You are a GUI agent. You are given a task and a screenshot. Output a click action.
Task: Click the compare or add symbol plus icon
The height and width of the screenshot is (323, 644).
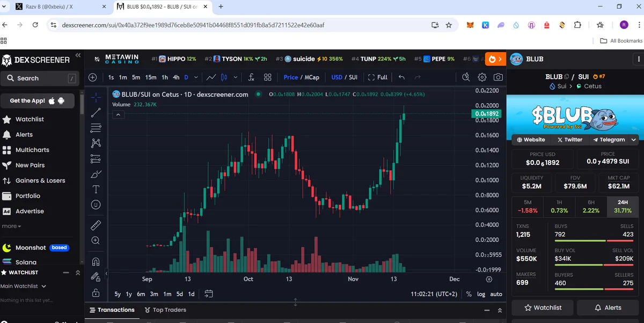tap(92, 77)
